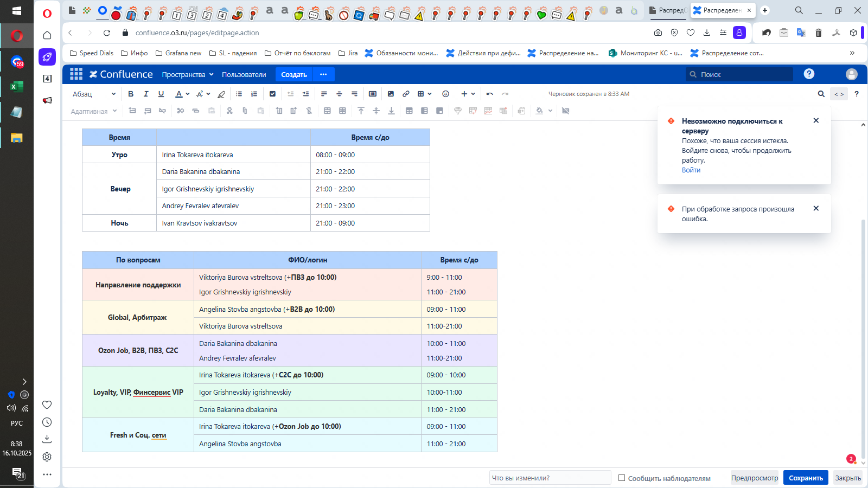
Task: Expand the 'Пространства' dropdown menu
Action: 188,75
